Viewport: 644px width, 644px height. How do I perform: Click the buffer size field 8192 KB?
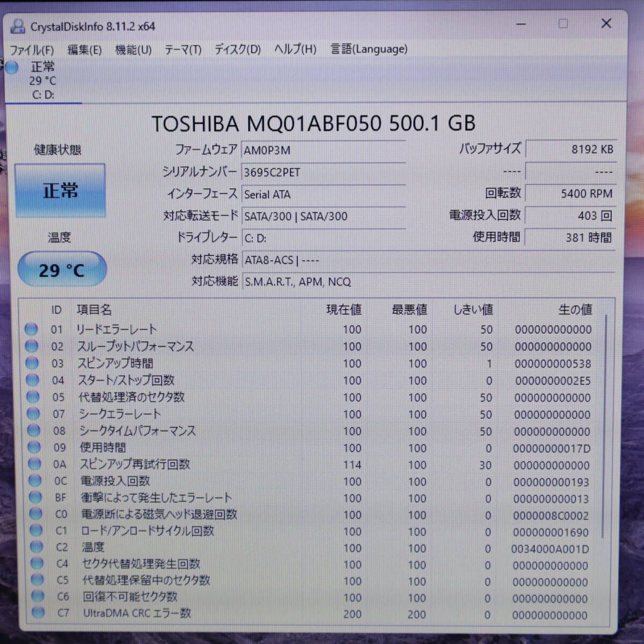[570, 149]
